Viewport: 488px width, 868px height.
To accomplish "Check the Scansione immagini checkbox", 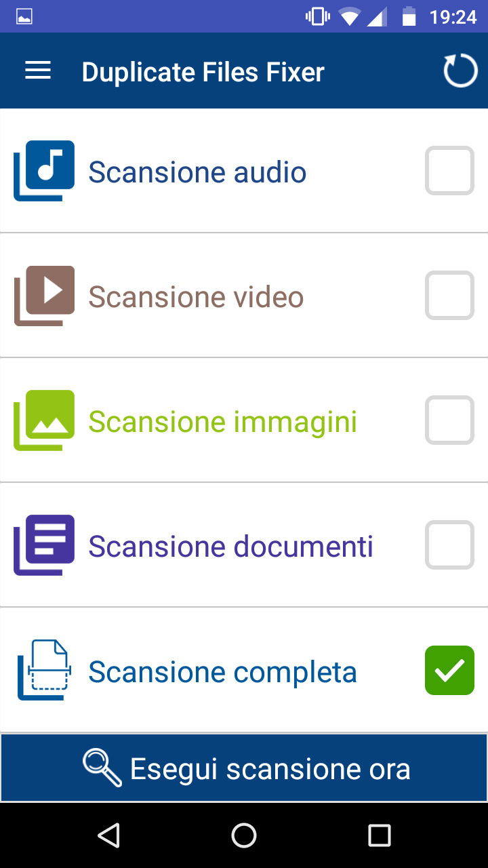I will pyautogui.click(x=449, y=420).
